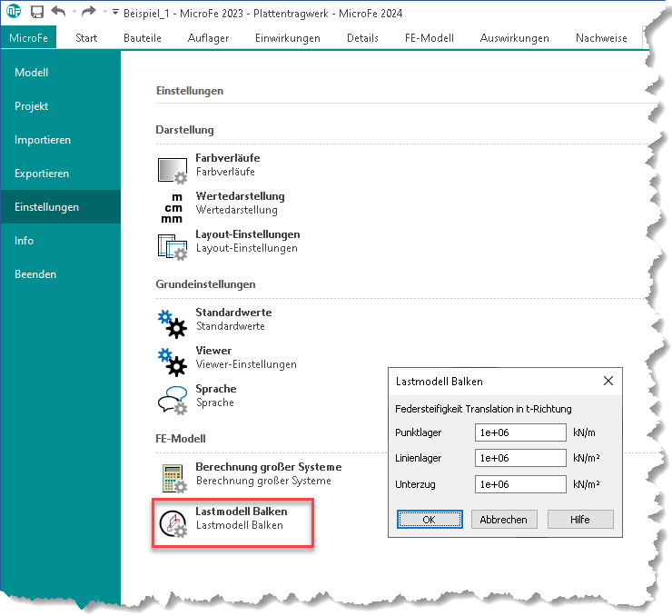Viewport: 672px width, 616px height.
Task: Open the quick access toolbar customize arrow
Action: point(115,12)
